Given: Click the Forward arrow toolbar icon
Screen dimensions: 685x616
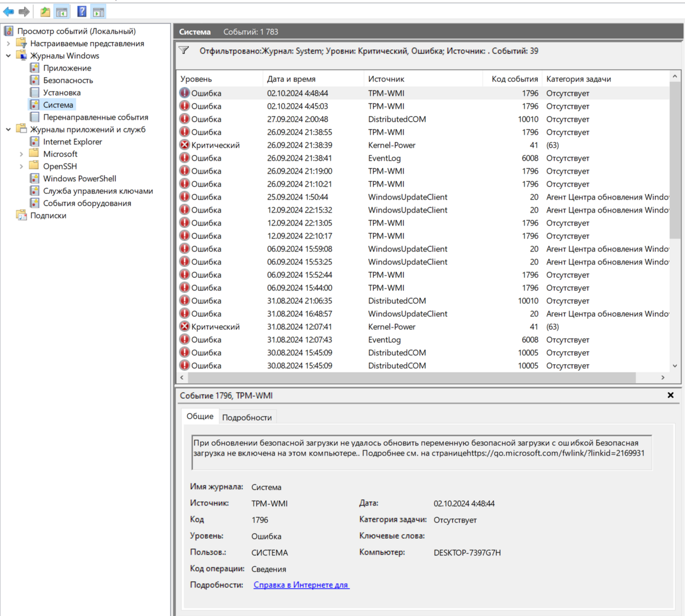Looking at the screenshot, I should [x=24, y=11].
